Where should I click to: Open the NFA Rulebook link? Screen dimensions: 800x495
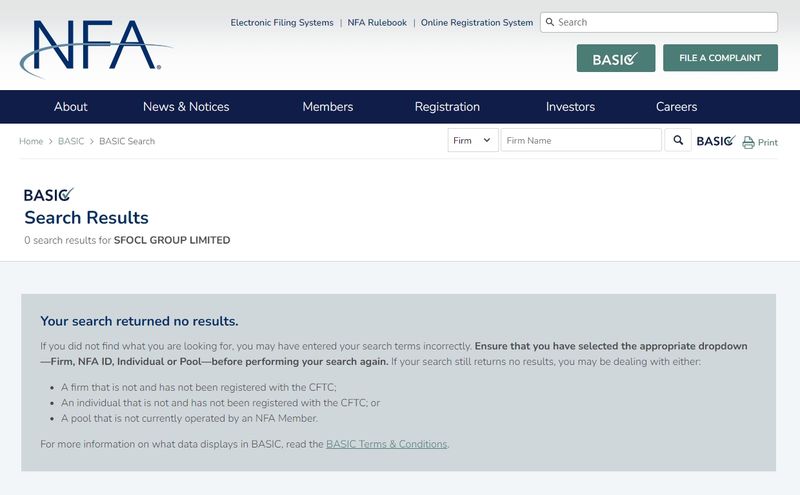(377, 22)
